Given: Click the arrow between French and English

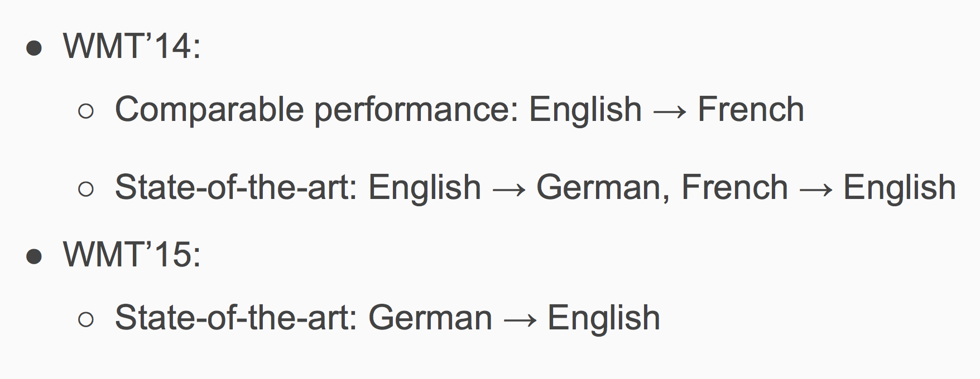Looking at the screenshot, I should click(x=815, y=189).
